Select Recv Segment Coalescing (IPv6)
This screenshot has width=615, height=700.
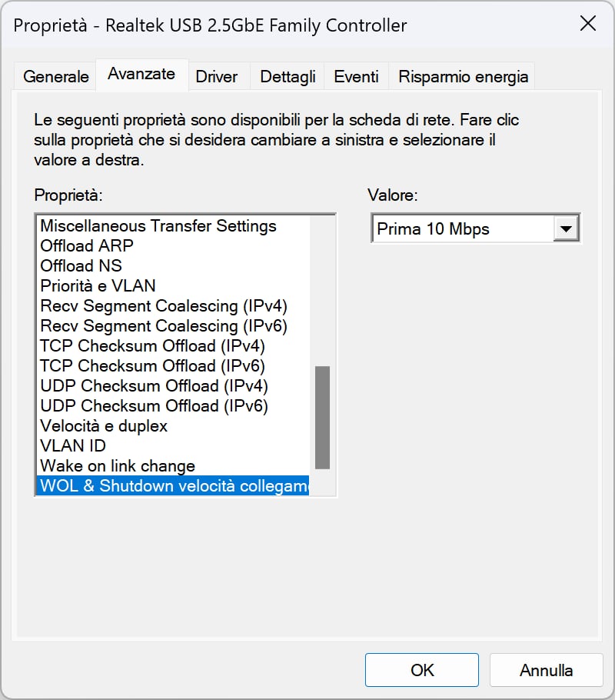[173, 326]
